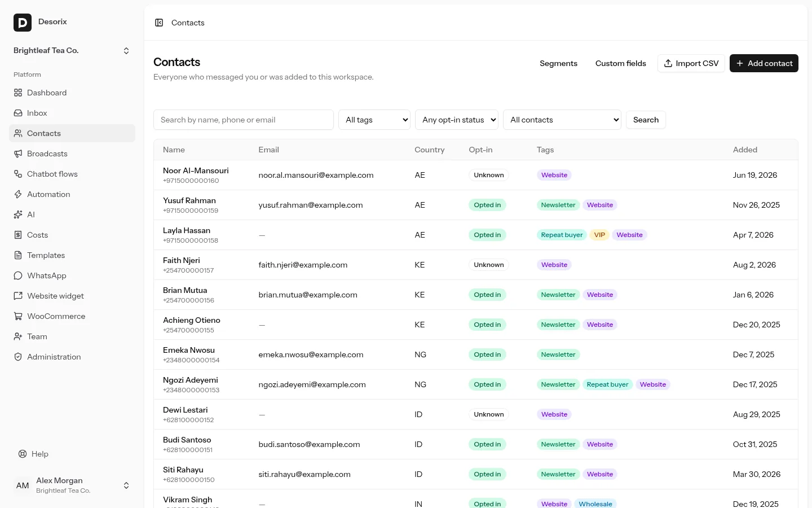Viewport: 812px width, 508px height.
Task: Click the Dashboard grid icon
Action: [18, 93]
